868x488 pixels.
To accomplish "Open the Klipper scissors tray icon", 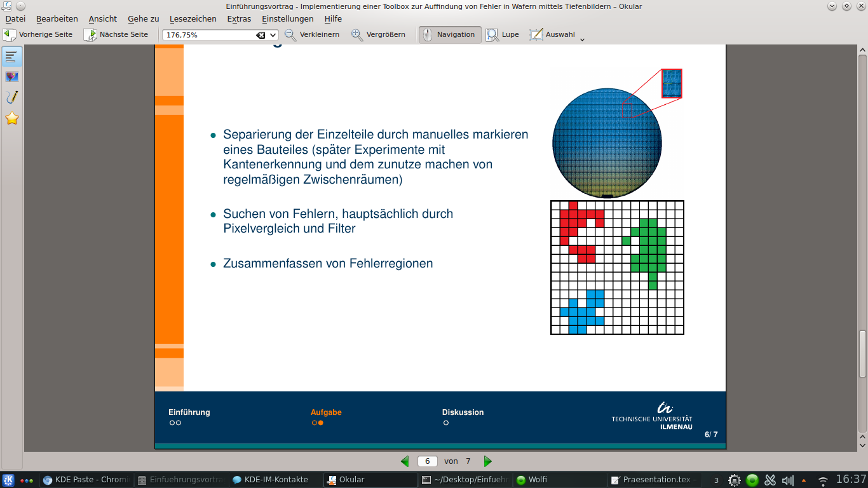I will click(770, 480).
